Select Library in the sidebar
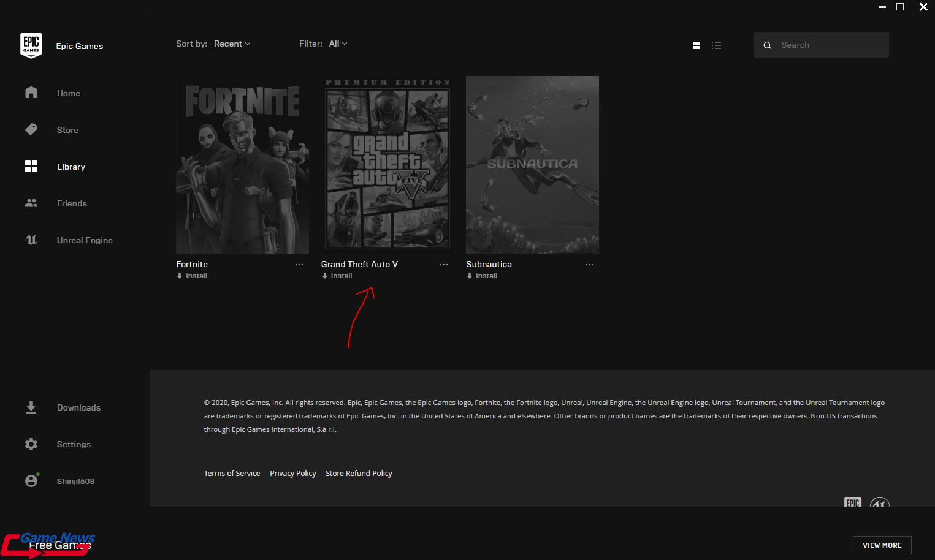The width and height of the screenshot is (935, 560). click(71, 167)
